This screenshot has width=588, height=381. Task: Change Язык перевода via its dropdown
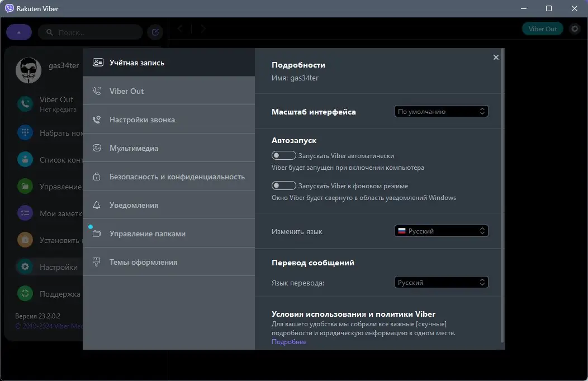coord(441,282)
